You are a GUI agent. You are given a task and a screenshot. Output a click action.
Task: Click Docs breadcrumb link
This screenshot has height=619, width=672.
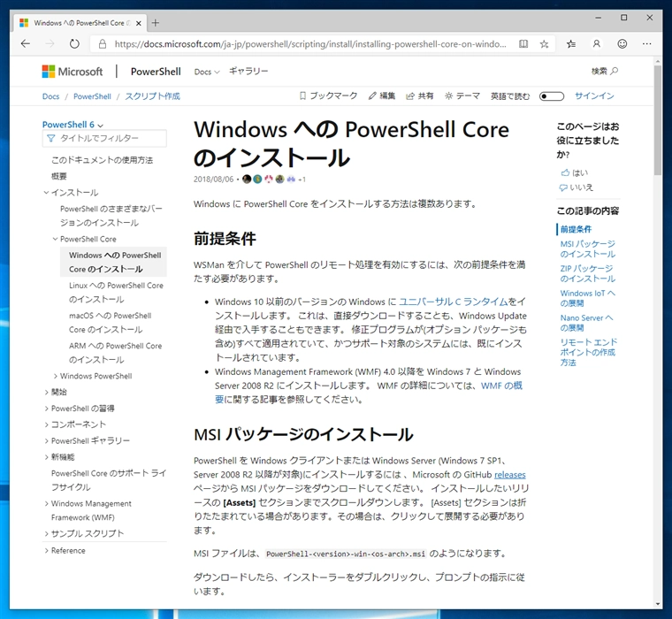pos(50,96)
